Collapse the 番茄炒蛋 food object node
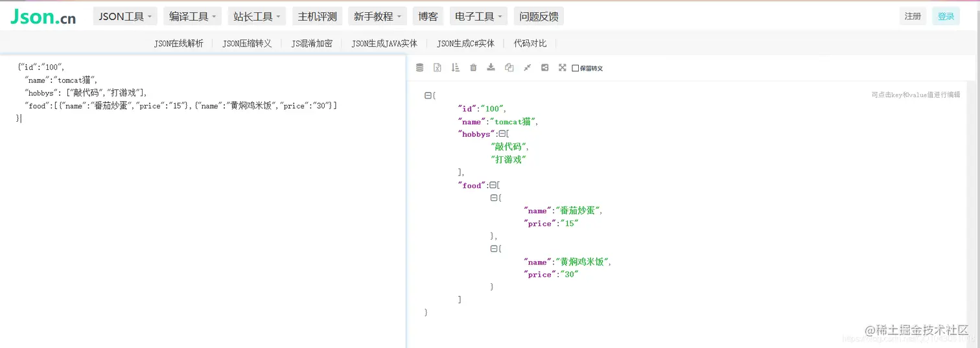This screenshot has height=348, width=980. coord(494,198)
